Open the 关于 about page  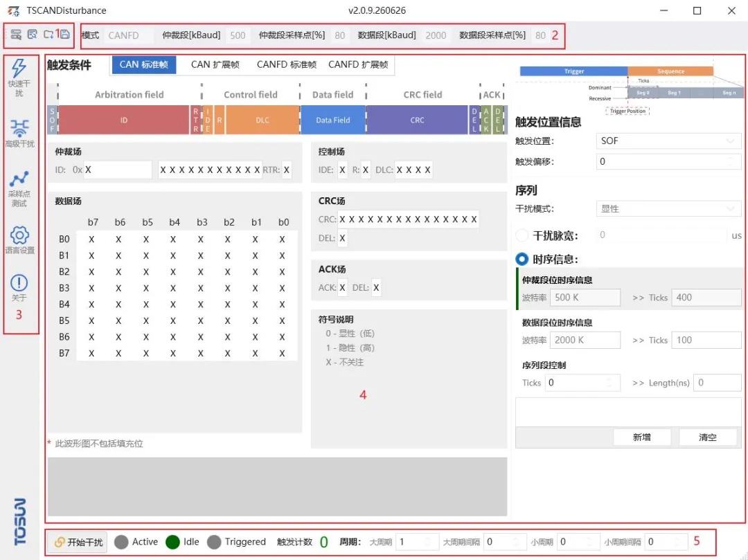click(x=19, y=288)
